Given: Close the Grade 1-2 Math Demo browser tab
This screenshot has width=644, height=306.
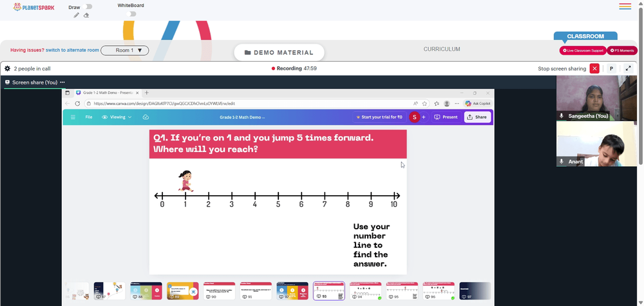Looking at the screenshot, I should (137, 93).
